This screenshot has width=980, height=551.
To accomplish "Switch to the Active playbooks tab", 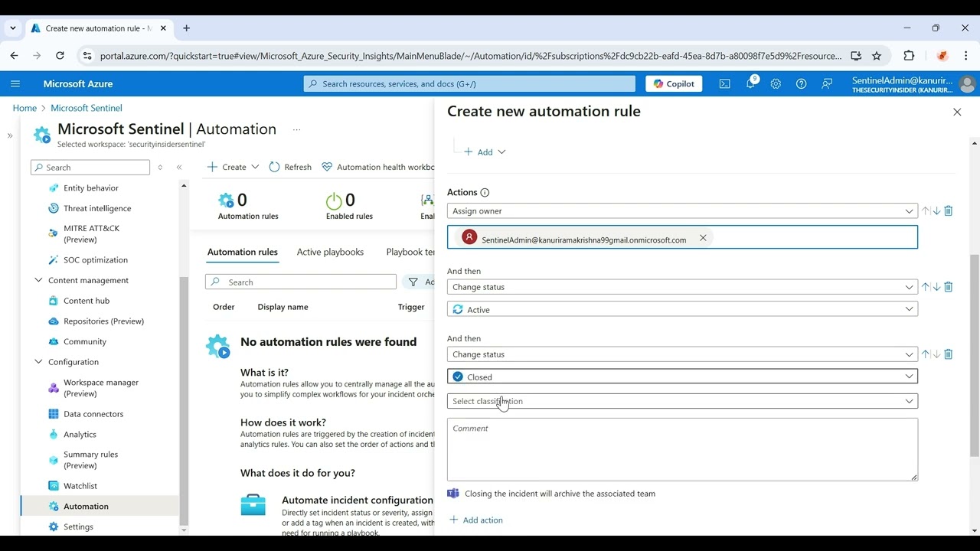I will [x=330, y=252].
